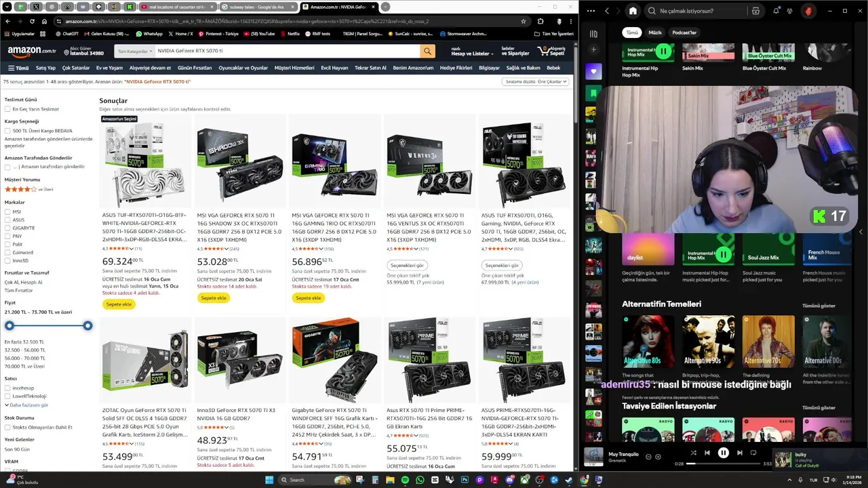Seek in Spotify playback progress bar
The height and width of the screenshot is (488, 868).
point(723,464)
